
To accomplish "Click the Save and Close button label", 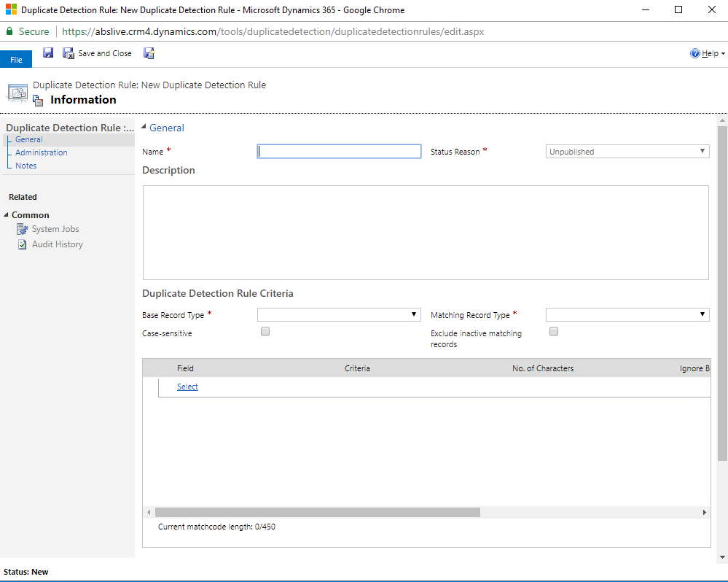I will (x=104, y=53).
